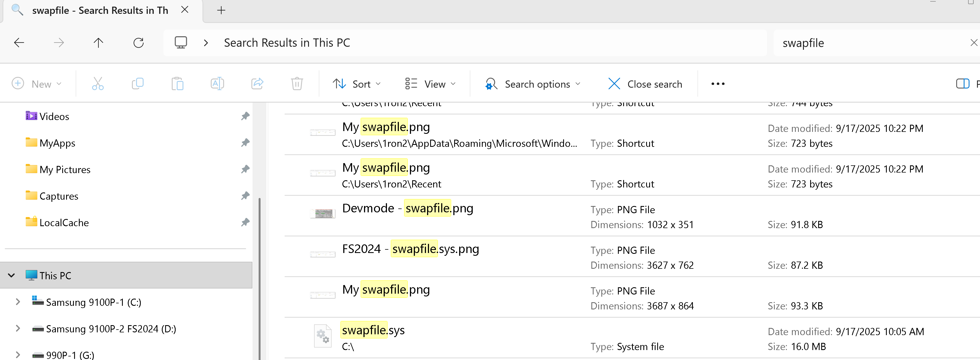Go up one folder level
980x360 pixels.
coord(98,43)
